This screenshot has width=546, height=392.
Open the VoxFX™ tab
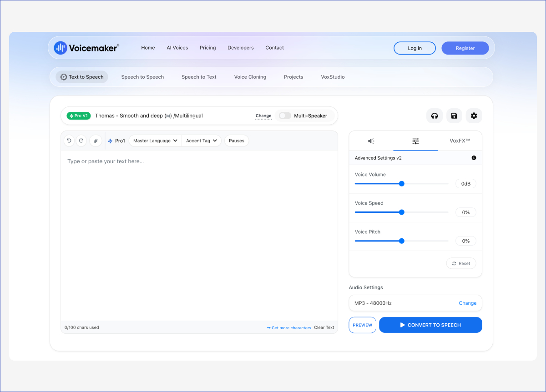click(460, 141)
